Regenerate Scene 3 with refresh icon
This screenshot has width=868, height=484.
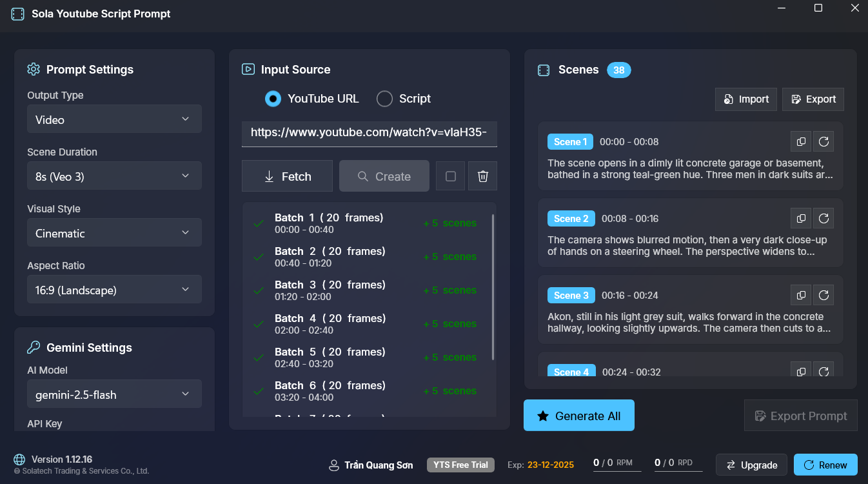point(824,295)
